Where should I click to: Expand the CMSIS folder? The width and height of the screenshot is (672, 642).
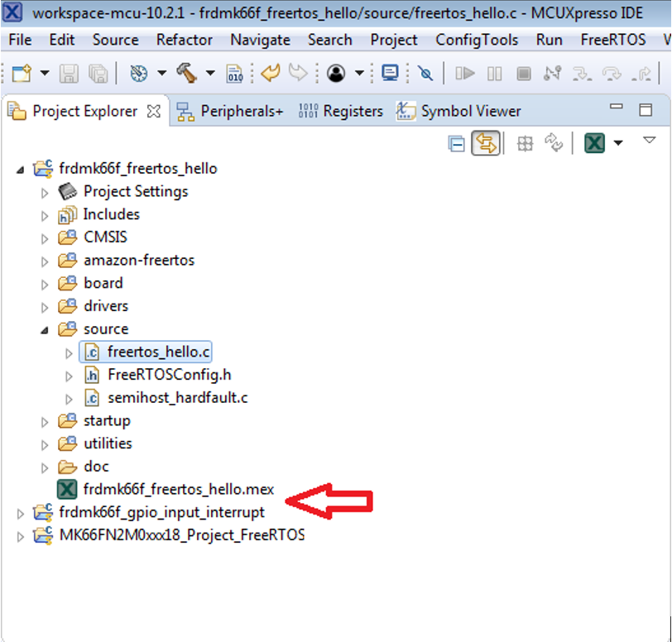pos(45,239)
